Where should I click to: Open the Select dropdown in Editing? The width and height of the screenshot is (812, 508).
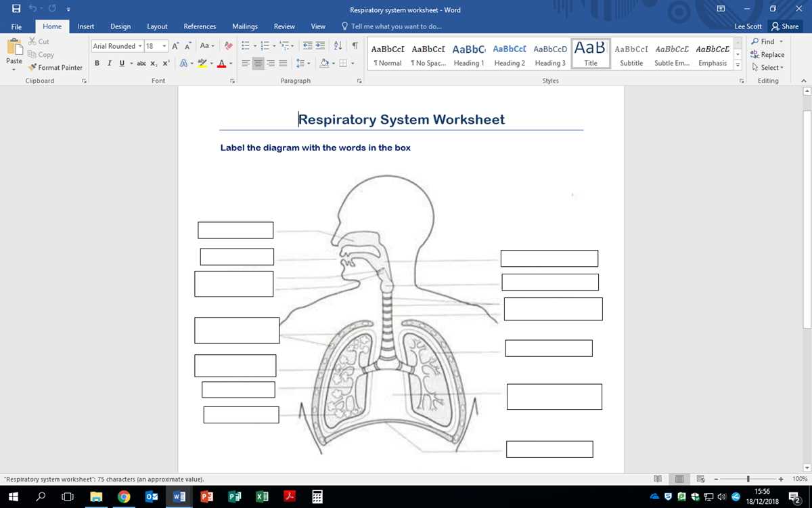click(x=767, y=68)
